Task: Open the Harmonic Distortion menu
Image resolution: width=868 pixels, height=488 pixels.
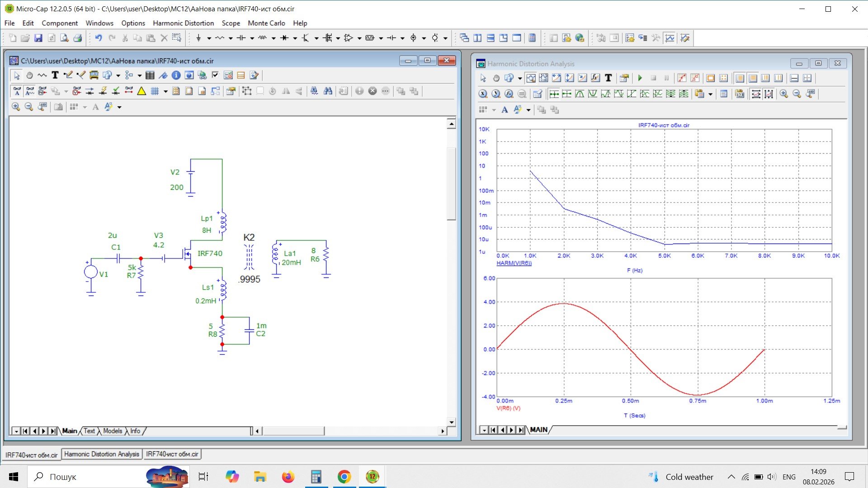Action: (183, 23)
